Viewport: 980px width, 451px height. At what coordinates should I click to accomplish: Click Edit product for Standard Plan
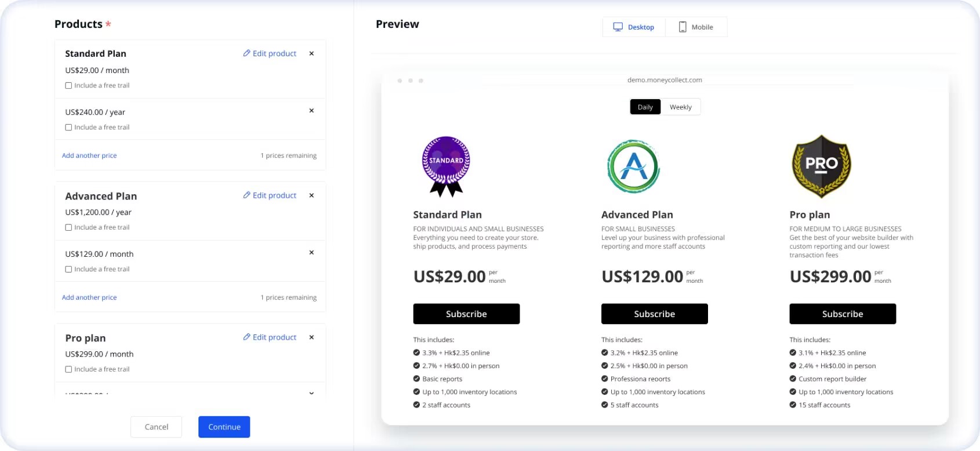coord(270,53)
